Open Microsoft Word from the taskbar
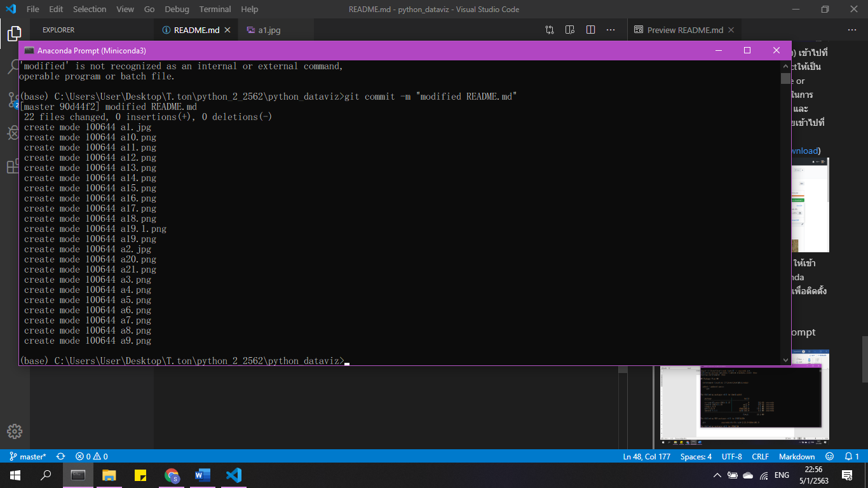 click(203, 475)
